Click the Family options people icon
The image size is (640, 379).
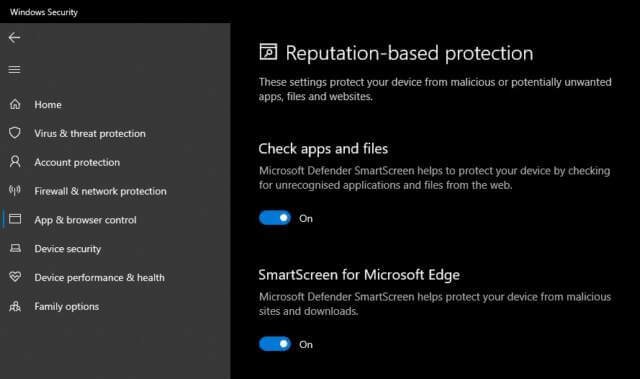tap(15, 306)
